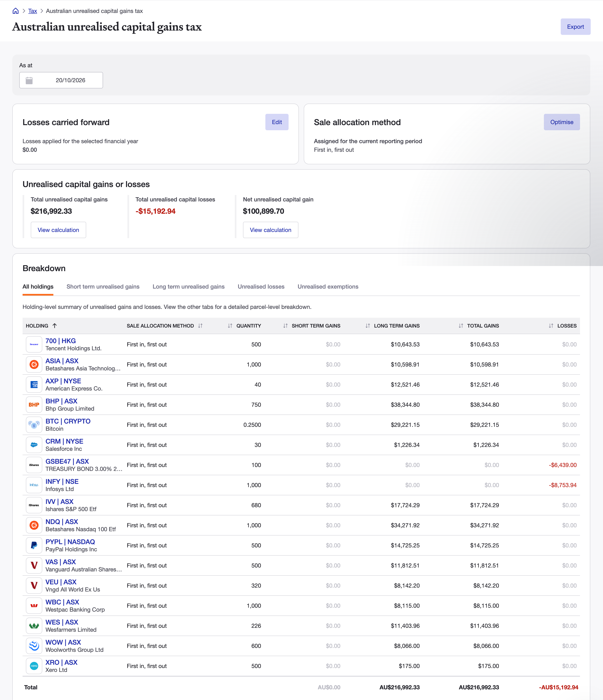Open the calendar icon in date field
The height and width of the screenshot is (700, 603).
[29, 80]
